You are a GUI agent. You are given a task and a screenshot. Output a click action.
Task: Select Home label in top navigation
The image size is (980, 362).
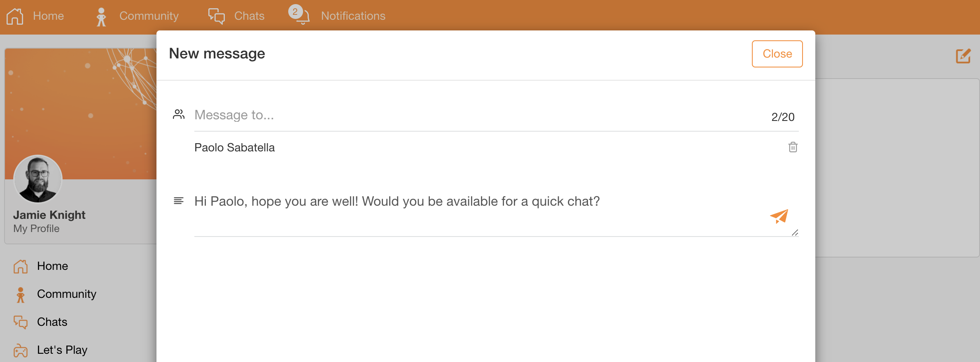[x=48, y=16]
